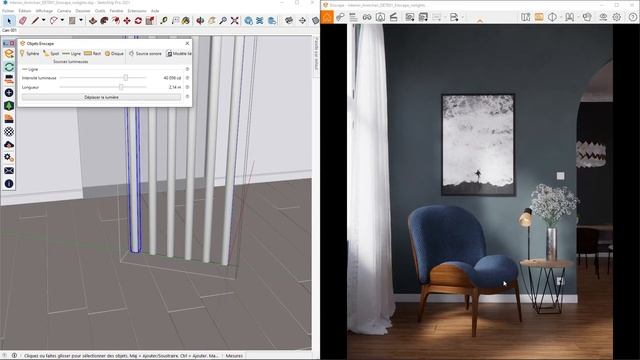640x360 pixels.
Task: Select the Line pencil tool
Action: [35, 20]
